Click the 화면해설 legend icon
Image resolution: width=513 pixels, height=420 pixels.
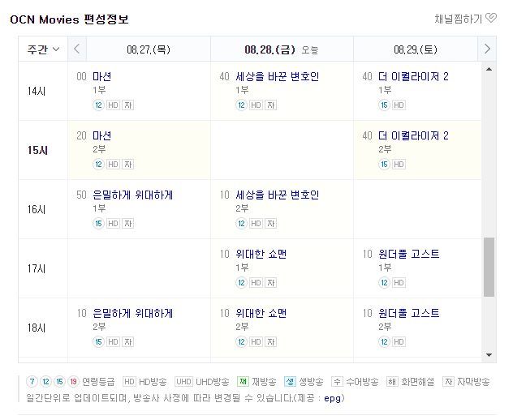(392, 381)
